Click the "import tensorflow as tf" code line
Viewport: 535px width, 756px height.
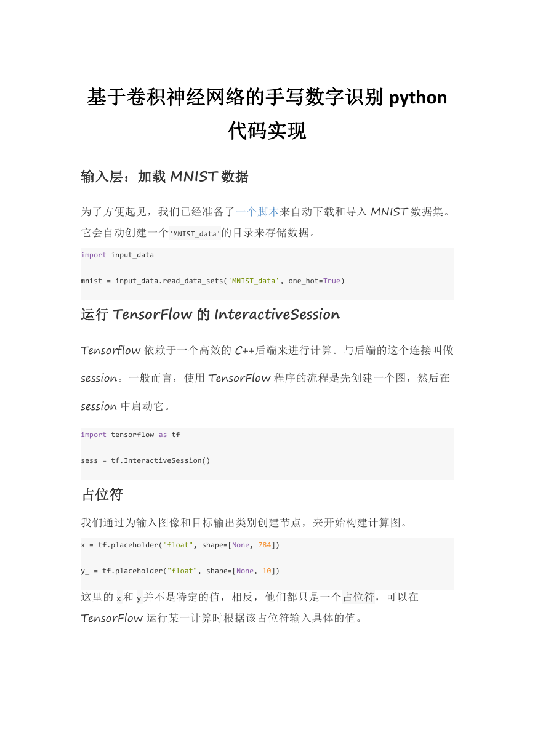pos(131,435)
